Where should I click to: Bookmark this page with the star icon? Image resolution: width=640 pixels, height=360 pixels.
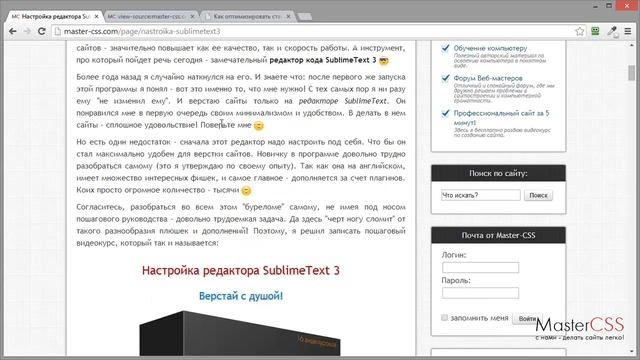tap(580, 31)
